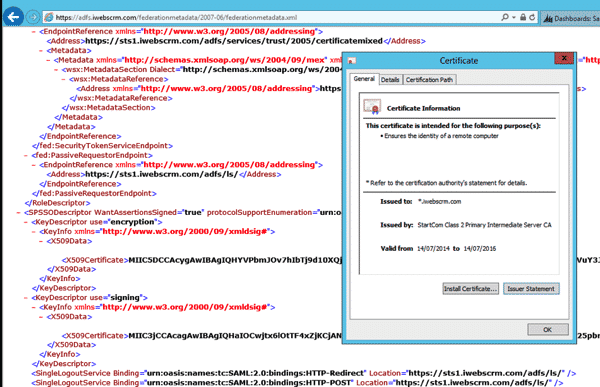Confirm the Certificate dialog with OK

click(548, 329)
